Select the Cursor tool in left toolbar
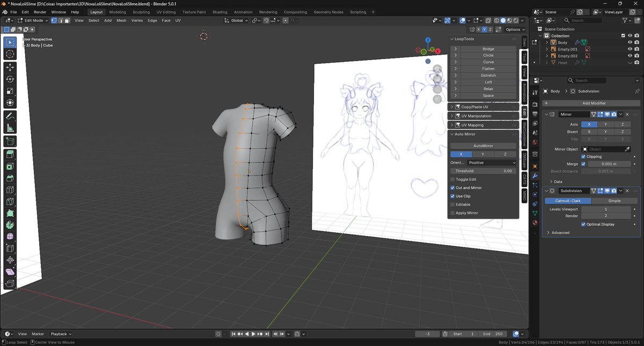The width and height of the screenshot is (644, 346). click(x=10, y=54)
